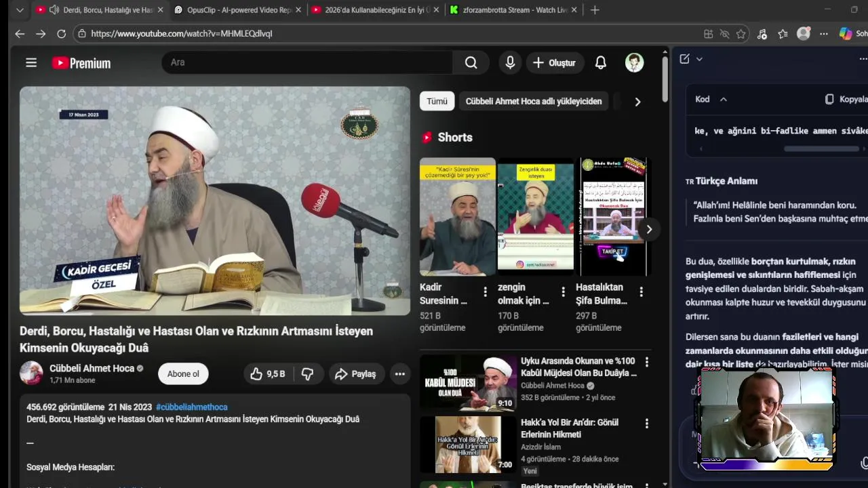Click the search magnifier button
The width and height of the screenshot is (868, 488).
click(471, 62)
